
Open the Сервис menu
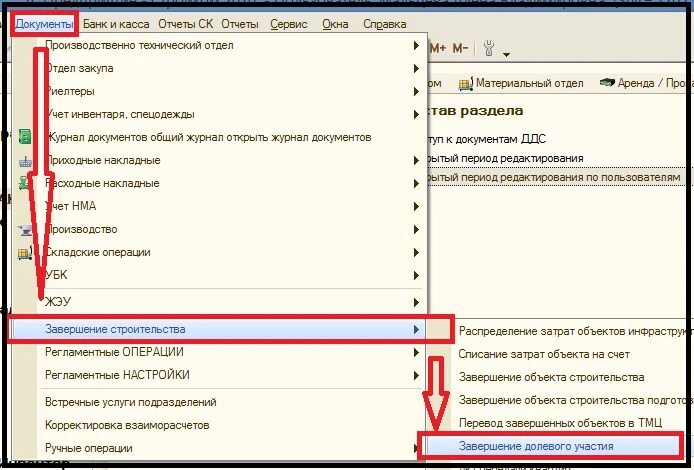289,24
